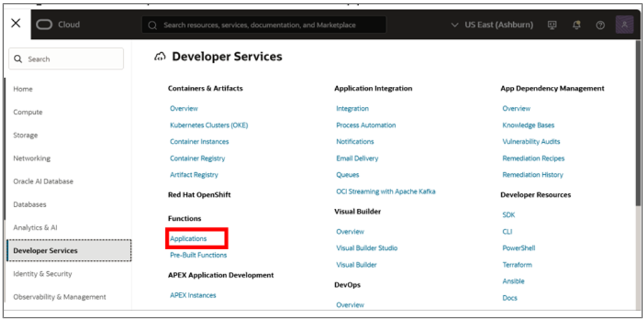Select Analytics & AI in the menu
The image size is (644, 319).
coord(35,227)
